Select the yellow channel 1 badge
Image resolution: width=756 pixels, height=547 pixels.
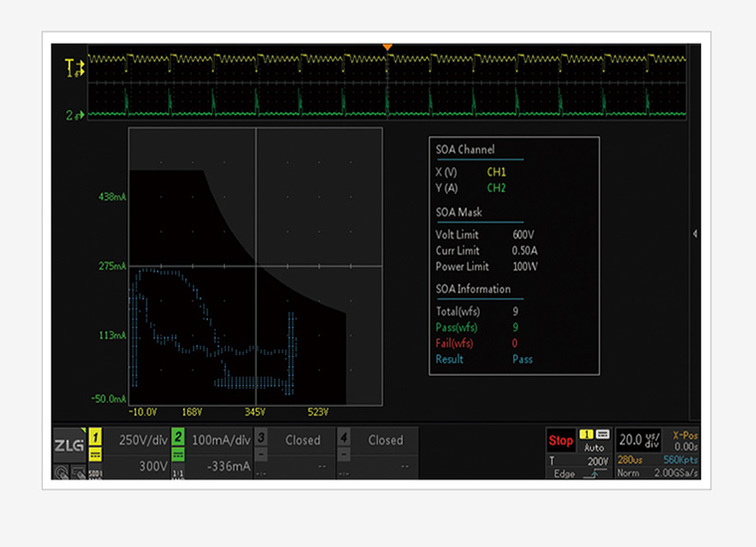point(95,438)
